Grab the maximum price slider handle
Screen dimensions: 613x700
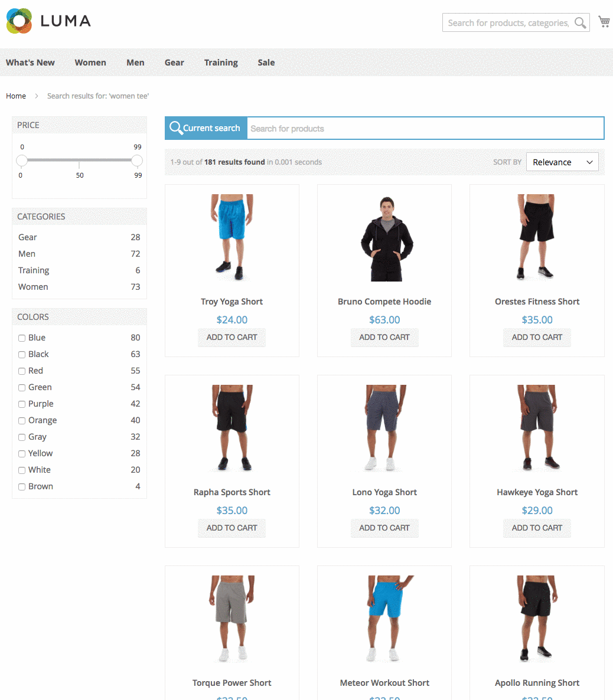point(137,161)
